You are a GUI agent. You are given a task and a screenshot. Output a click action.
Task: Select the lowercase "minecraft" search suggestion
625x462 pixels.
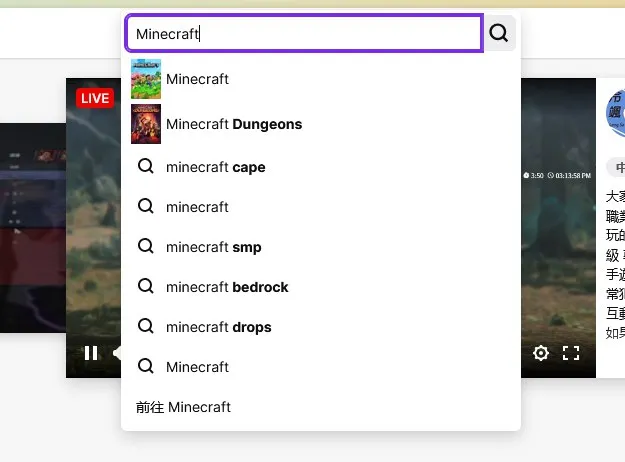[198, 207]
